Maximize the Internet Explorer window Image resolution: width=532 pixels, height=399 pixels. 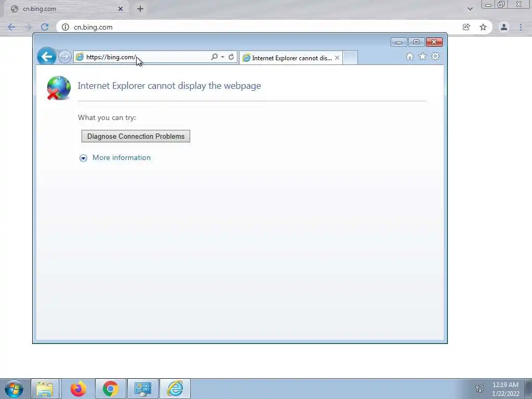point(416,42)
